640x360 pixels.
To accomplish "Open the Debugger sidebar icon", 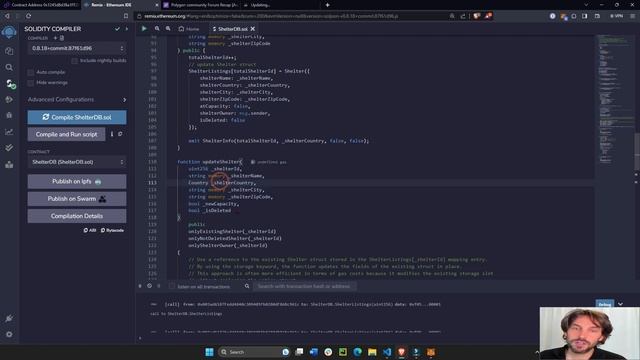I will tap(9, 116).
